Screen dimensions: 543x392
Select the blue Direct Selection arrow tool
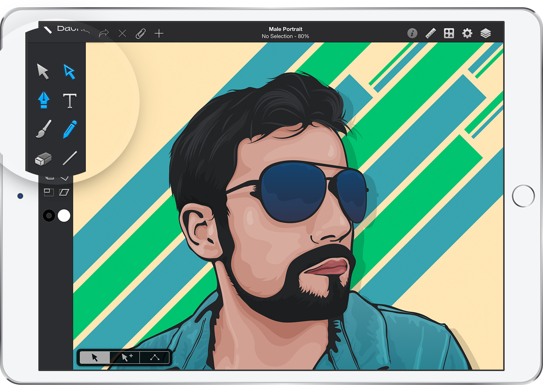click(x=69, y=72)
